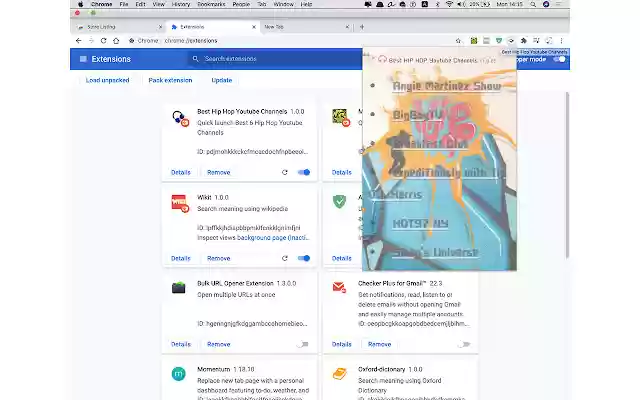Click the Search extensions field
Viewport: 640px width, 400px height.
(x=274, y=59)
